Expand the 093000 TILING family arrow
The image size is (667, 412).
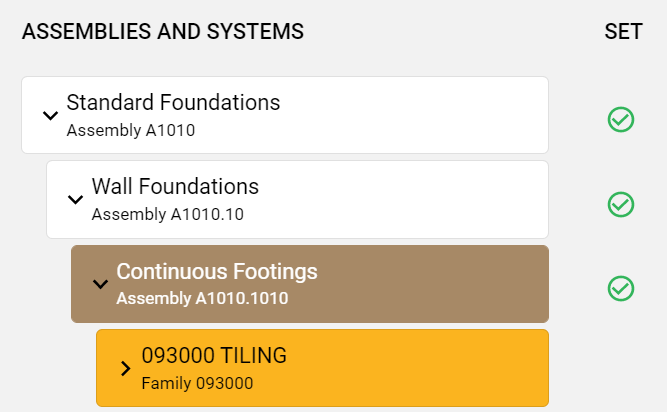coord(125,368)
